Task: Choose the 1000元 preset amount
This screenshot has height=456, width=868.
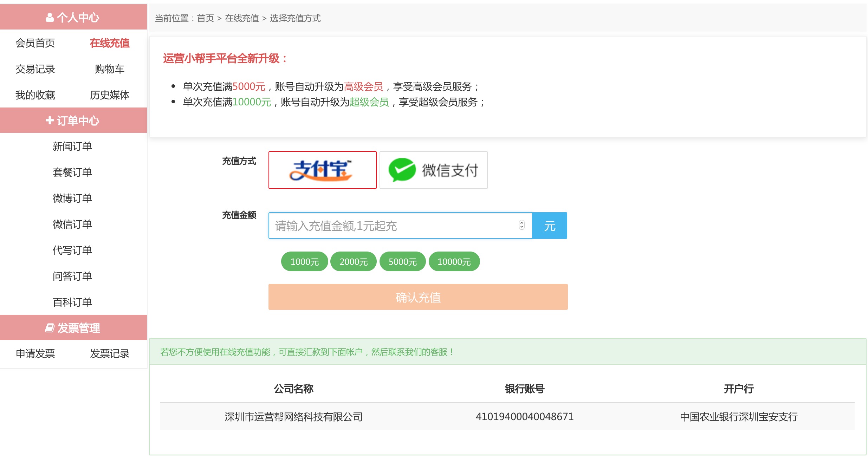Action: 304,262
